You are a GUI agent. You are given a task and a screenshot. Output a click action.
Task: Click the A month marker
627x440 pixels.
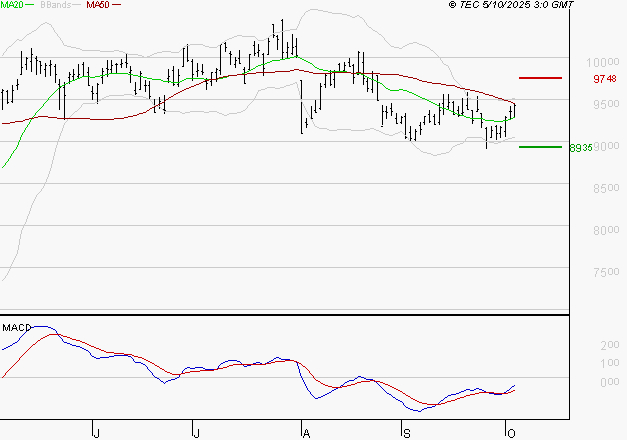306,433
